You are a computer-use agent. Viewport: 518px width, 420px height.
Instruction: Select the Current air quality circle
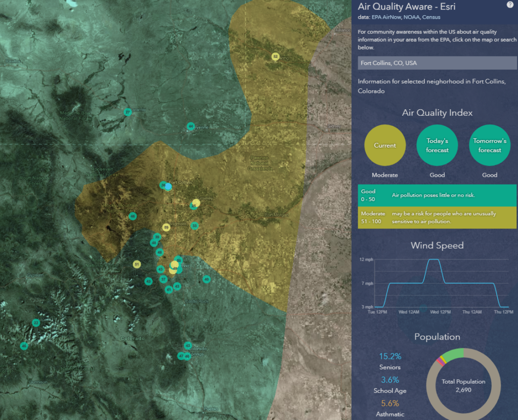pos(385,146)
